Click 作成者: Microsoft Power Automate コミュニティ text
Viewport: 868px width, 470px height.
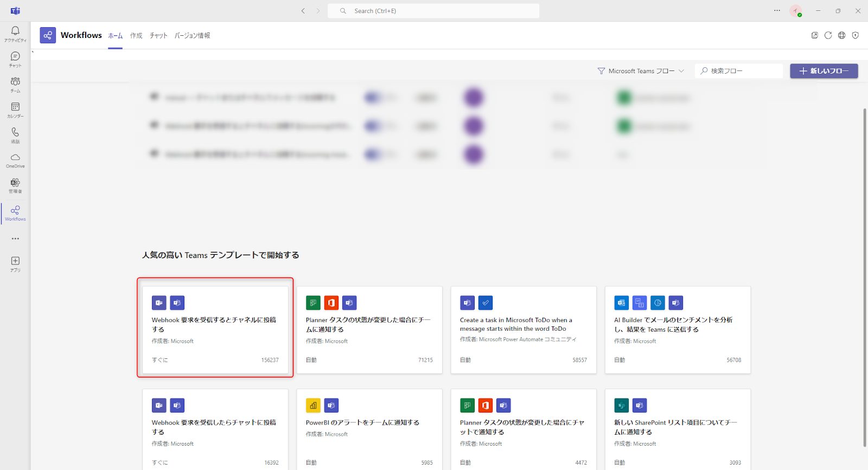pyautogui.click(x=518, y=339)
